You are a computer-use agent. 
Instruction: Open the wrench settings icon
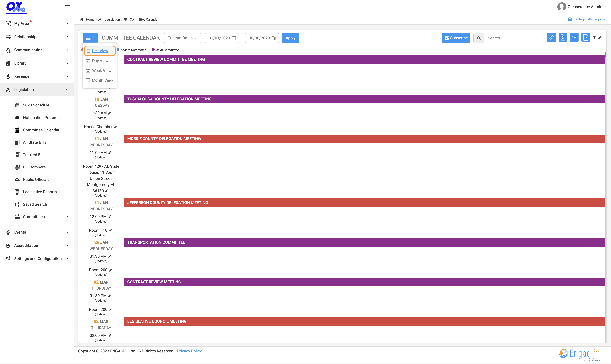point(600,38)
